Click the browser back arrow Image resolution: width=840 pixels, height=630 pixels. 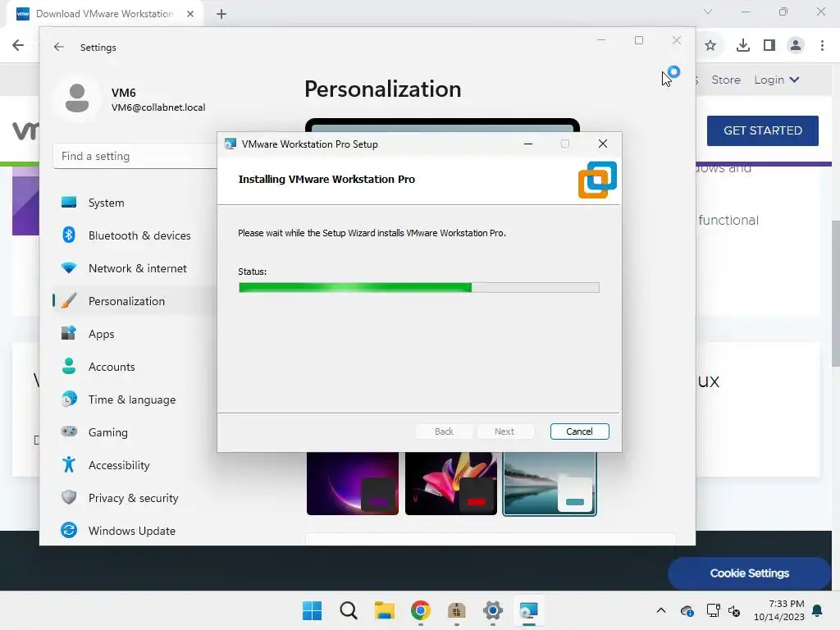tap(18, 45)
